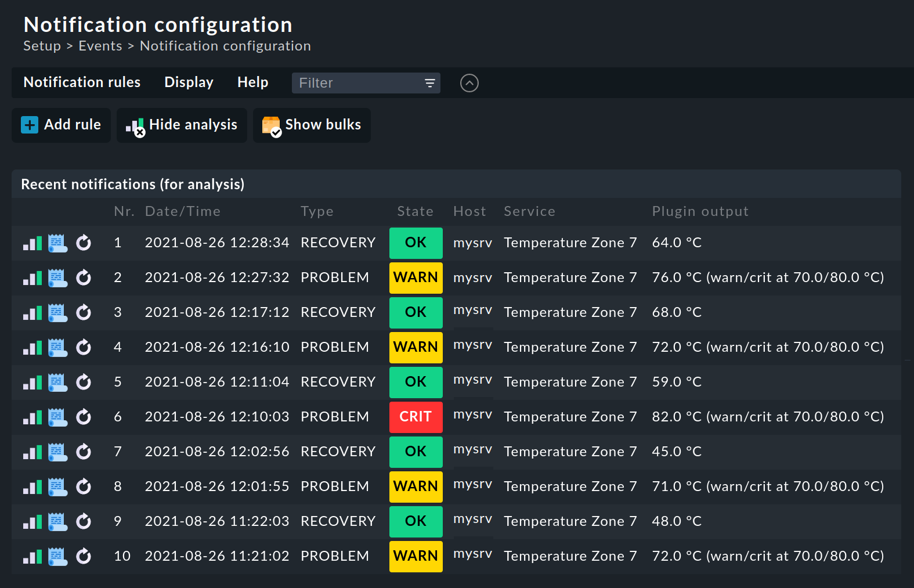Hide the notification analysis

(x=182, y=125)
